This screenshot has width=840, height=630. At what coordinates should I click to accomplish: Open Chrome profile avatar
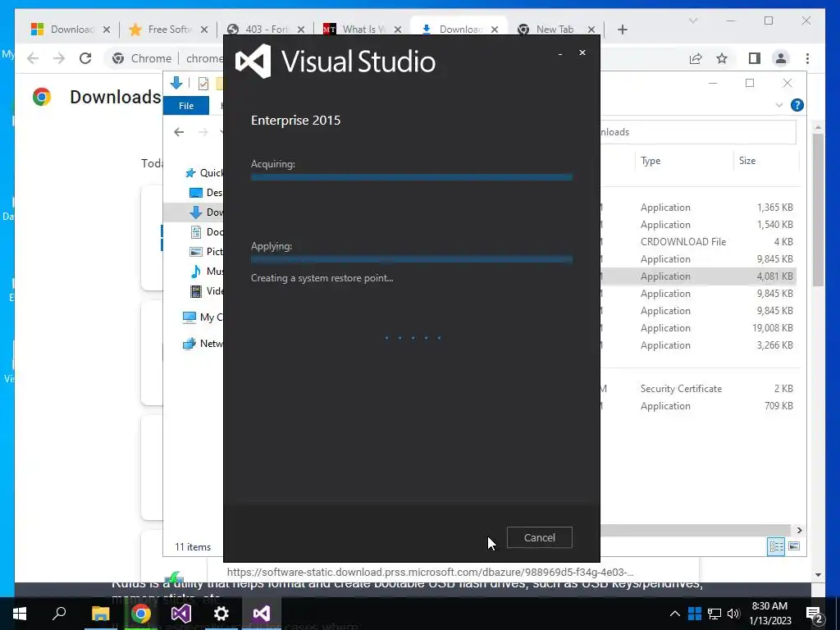point(781,58)
